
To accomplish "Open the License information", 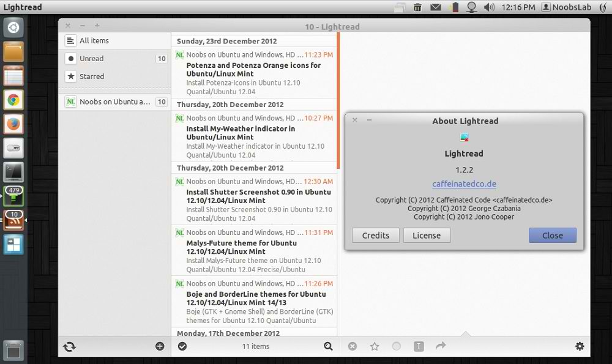I will click(x=427, y=235).
